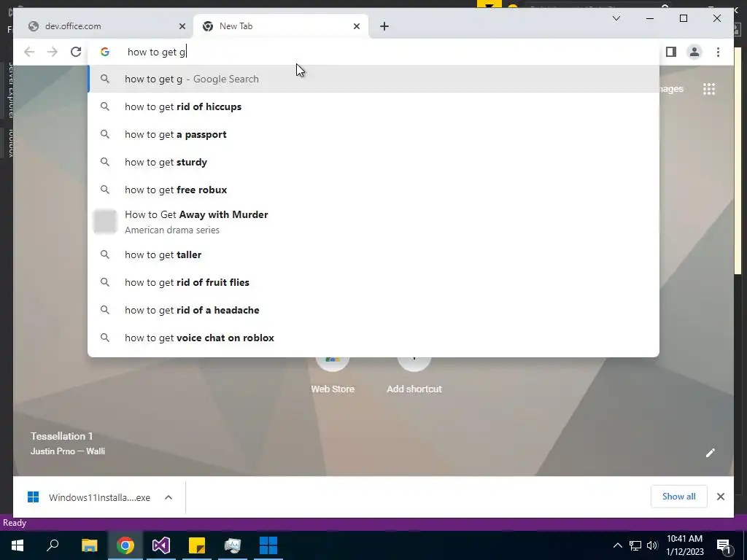
Task: Close the downloads bar
Action: 720,497
